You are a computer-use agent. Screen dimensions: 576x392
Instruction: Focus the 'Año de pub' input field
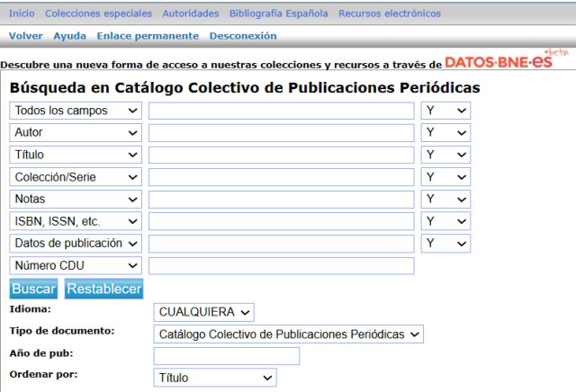(227, 356)
